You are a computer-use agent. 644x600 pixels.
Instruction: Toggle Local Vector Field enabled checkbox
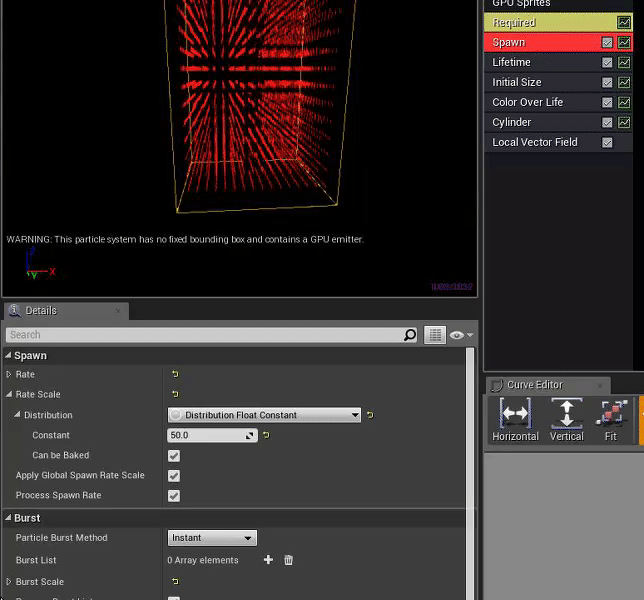tap(607, 142)
